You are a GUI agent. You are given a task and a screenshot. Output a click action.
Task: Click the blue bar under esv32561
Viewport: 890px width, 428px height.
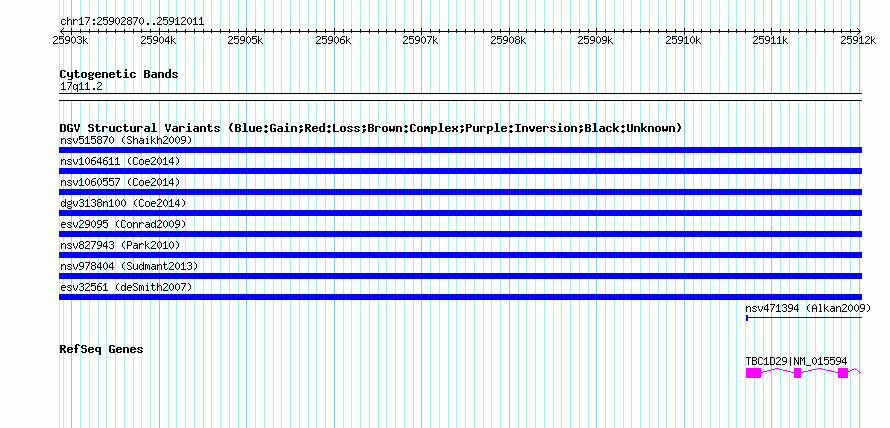pos(460,297)
